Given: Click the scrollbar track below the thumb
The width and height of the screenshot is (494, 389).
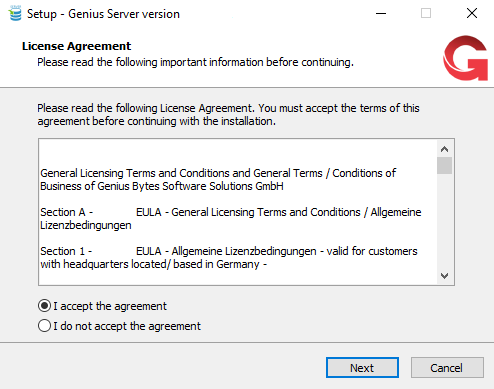Looking at the screenshot, I should pyautogui.click(x=444, y=221).
